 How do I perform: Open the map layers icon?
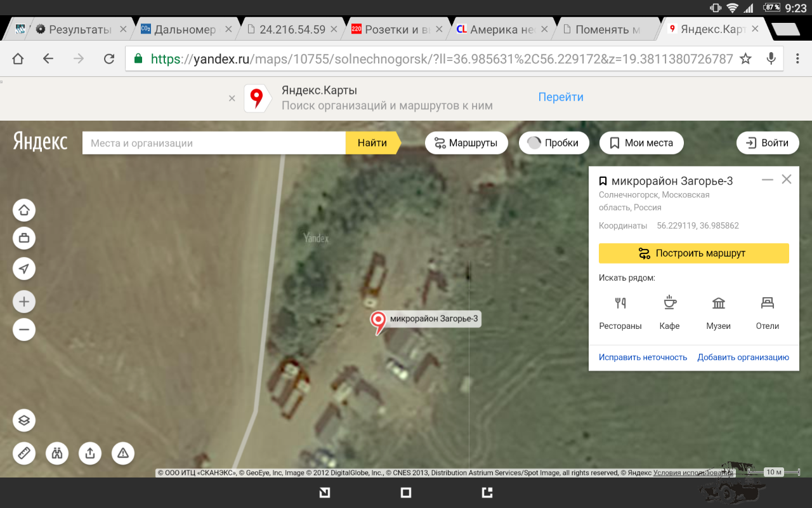pos(24,420)
